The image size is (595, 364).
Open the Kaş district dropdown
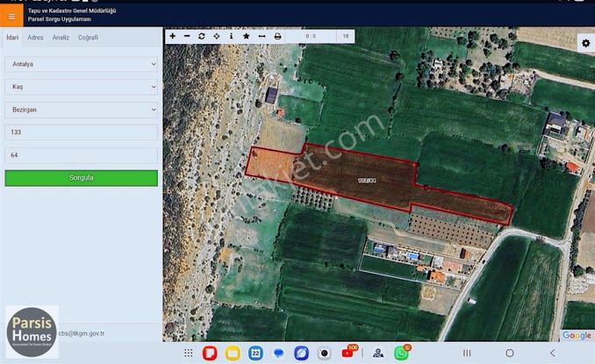point(81,87)
